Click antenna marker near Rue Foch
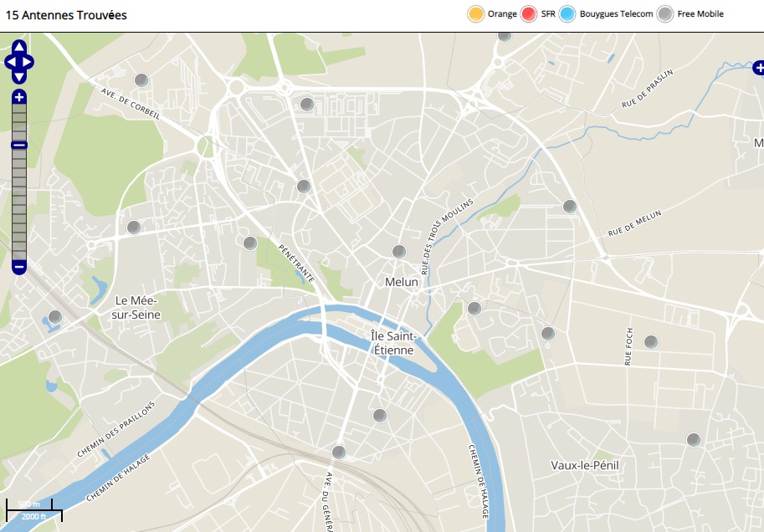The width and height of the screenshot is (764, 532). click(651, 341)
